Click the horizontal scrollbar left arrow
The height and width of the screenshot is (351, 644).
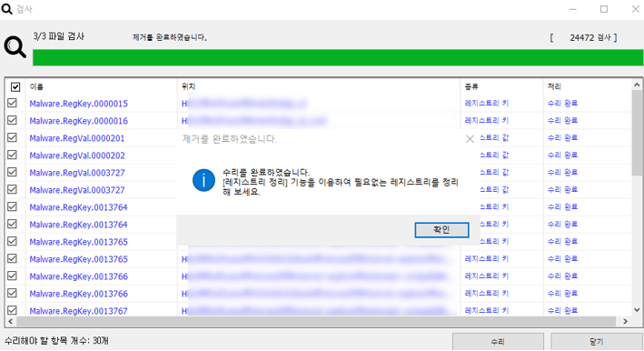click(x=10, y=321)
